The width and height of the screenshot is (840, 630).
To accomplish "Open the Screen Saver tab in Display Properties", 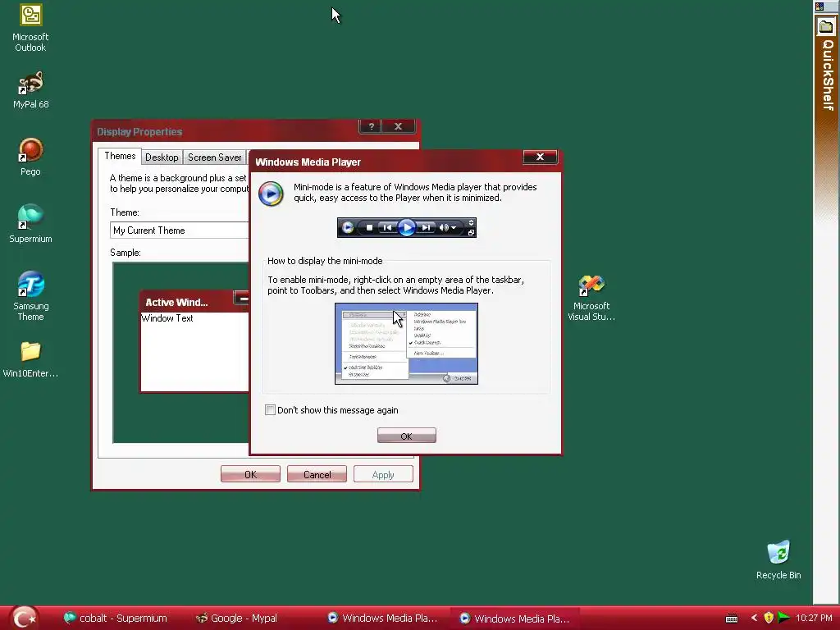I will 214,157.
